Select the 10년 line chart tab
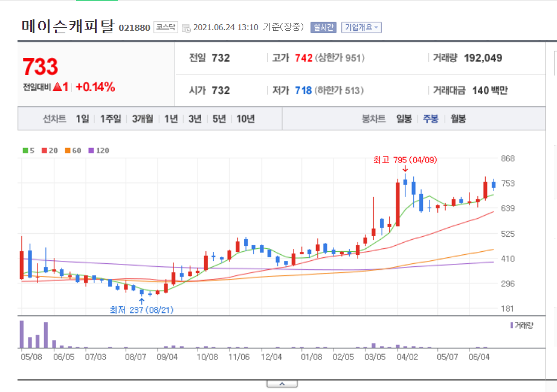Screen dimensions: 557x392 pyautogui.click(x=245, y=118)
